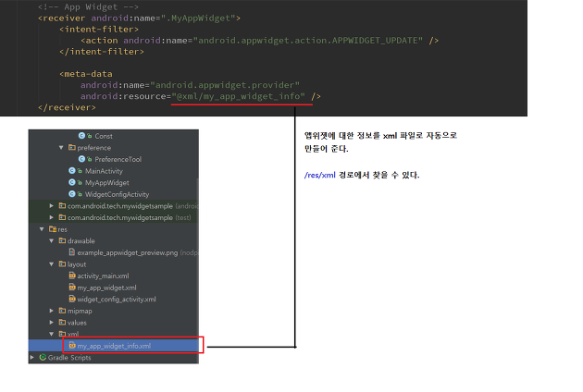Click the WidgetConfigActivity class icon
Image resolution: width=583 pixels, height=392 pixels.
tap(72, 194)
